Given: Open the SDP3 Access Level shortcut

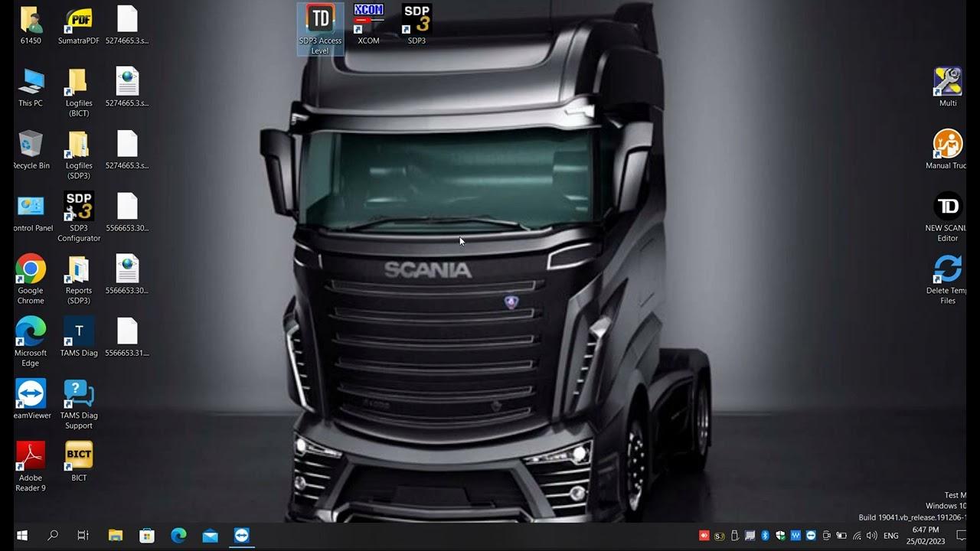Looking at the screenshot, I should pos(320,20).
